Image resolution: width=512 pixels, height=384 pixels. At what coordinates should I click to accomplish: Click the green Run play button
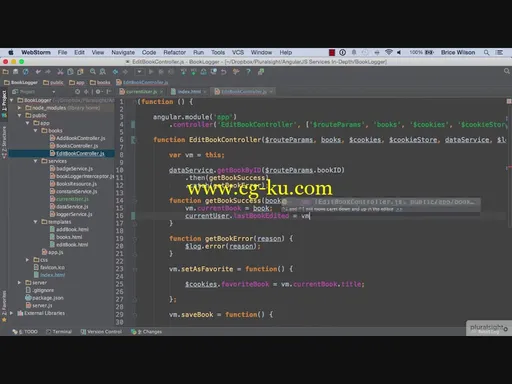[151, 72]
